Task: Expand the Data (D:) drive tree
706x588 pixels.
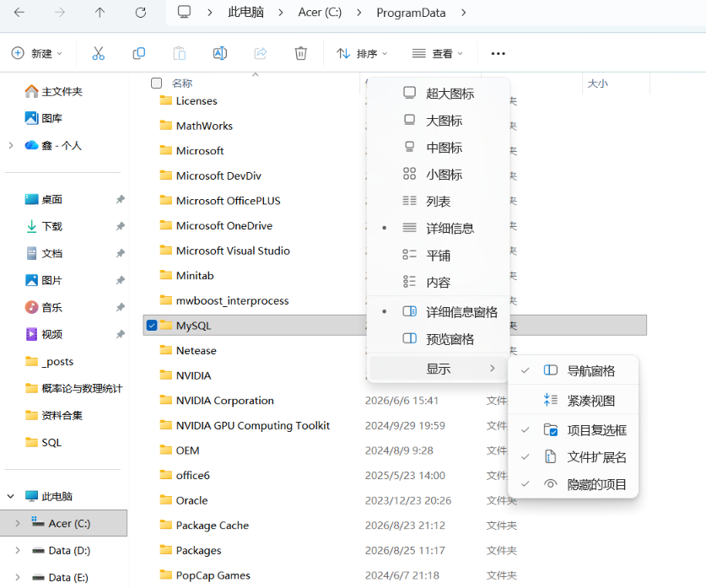Action: pos(18,550)
